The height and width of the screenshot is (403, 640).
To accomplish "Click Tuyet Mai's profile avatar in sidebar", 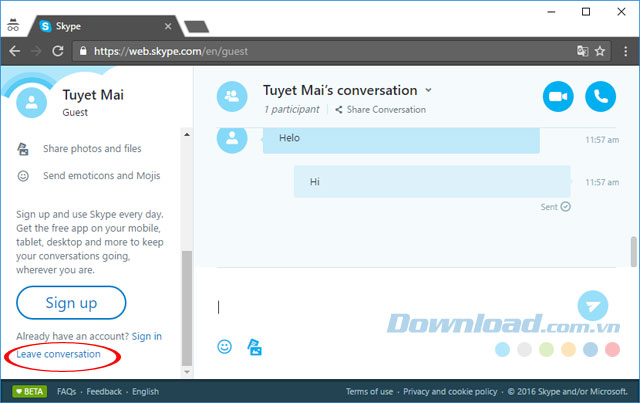I will point(31,102).
